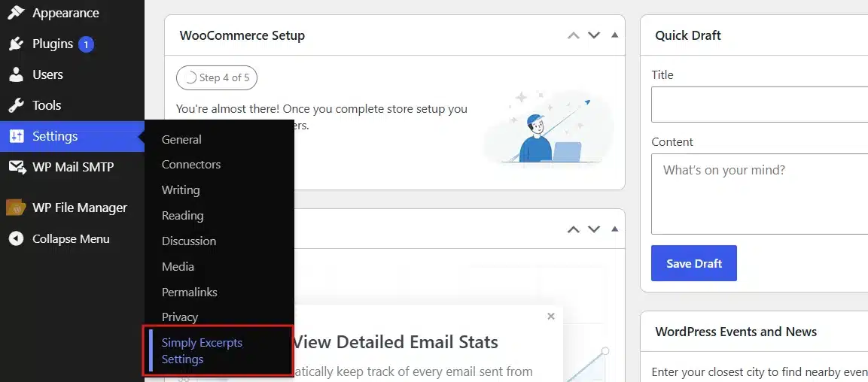
Task: Move WooCommerce Setup widget down
Action: point(594,35)
